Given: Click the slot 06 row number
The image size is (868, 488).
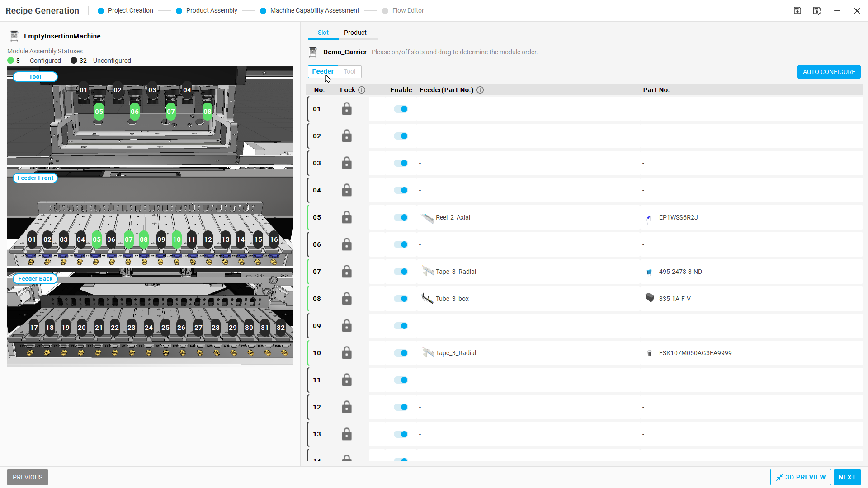Looking at the screenshot, I should pyautogui.click(x=317, y=244).
